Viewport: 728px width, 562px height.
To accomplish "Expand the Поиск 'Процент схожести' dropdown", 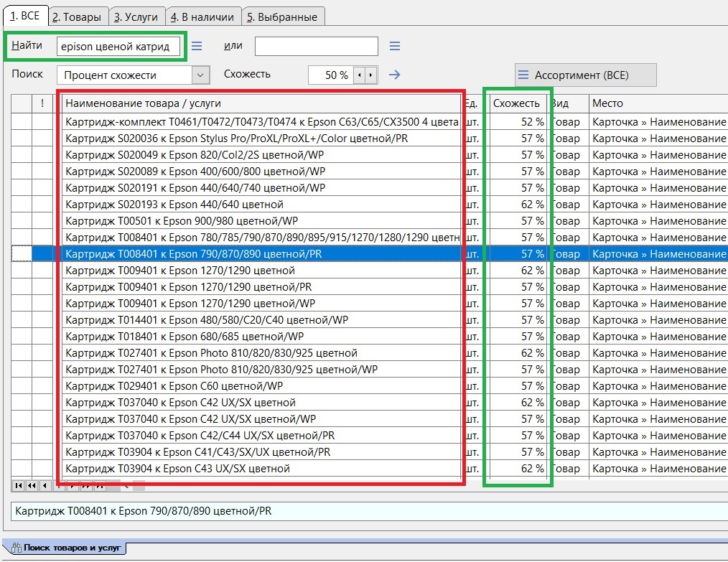I will tap(200, 75).
